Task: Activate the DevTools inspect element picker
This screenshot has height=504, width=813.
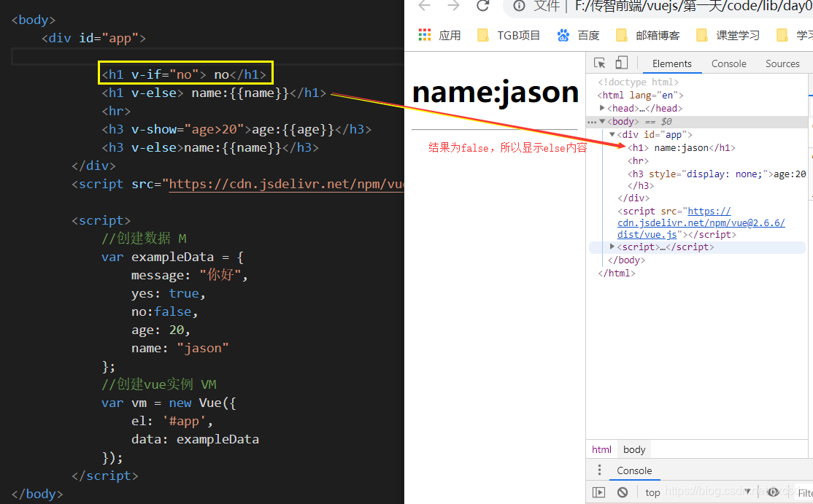Action: 600,63
